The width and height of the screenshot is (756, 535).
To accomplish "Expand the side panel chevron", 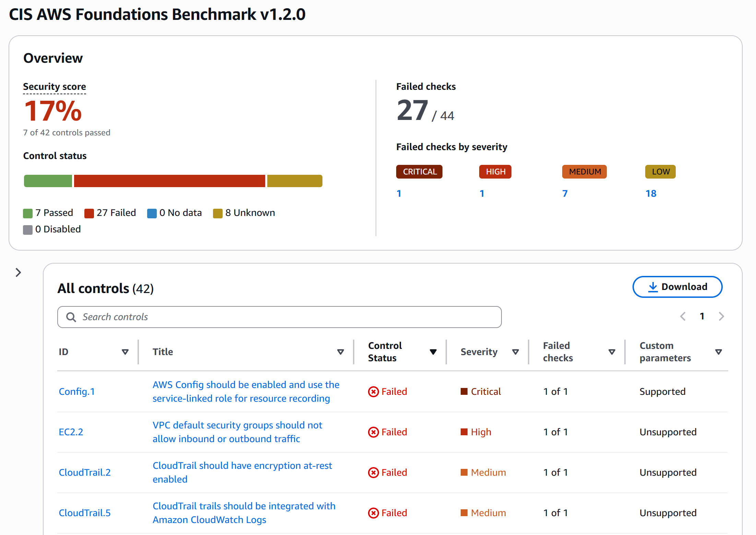I will click(18, 272).
